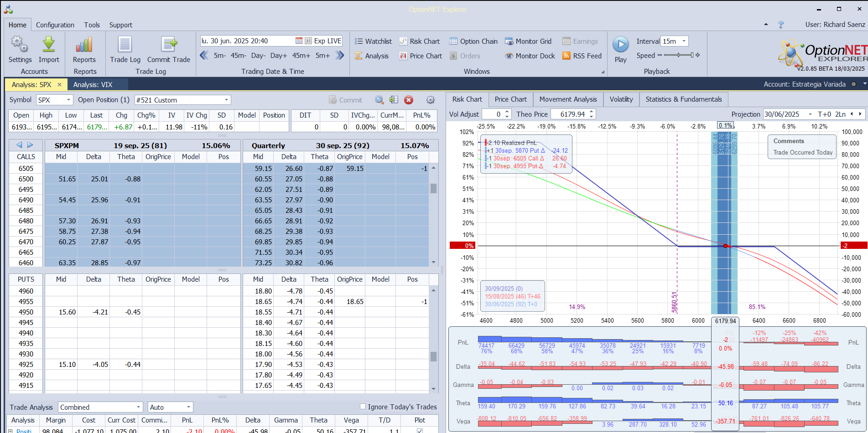Toggle Exp LIVE checkbox
Viewport: 868px width, 433px height.
309,41
